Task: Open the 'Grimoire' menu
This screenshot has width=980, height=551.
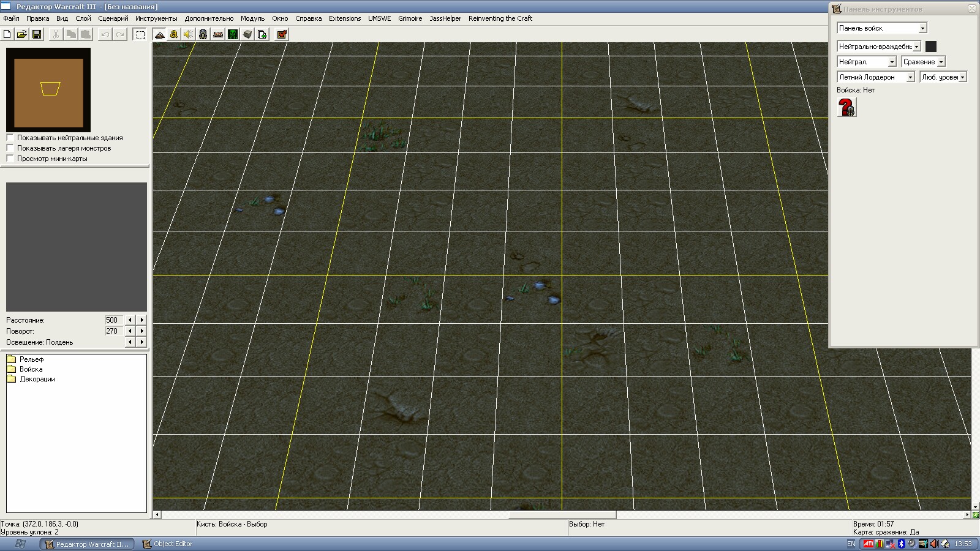Action: coord(410,18)
